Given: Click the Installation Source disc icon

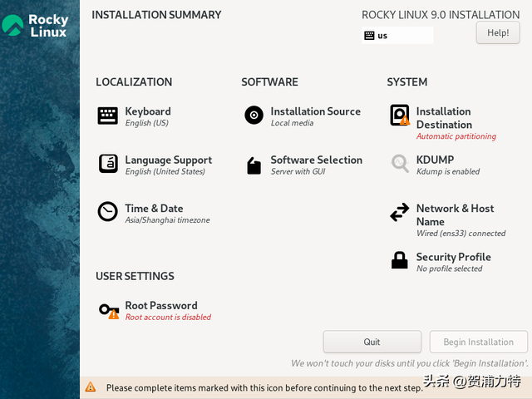Looking at the screenshot, I should click(x=254, y=116).
